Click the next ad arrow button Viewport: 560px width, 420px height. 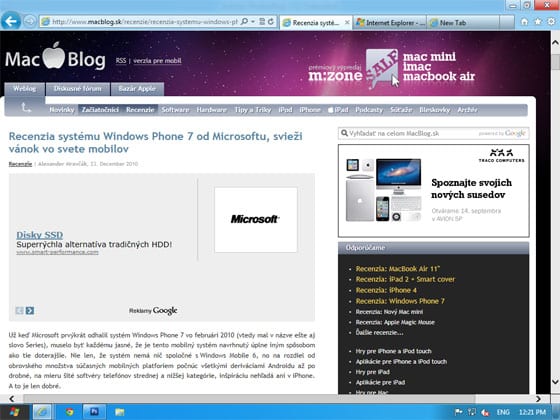click(x=30, y=310)
